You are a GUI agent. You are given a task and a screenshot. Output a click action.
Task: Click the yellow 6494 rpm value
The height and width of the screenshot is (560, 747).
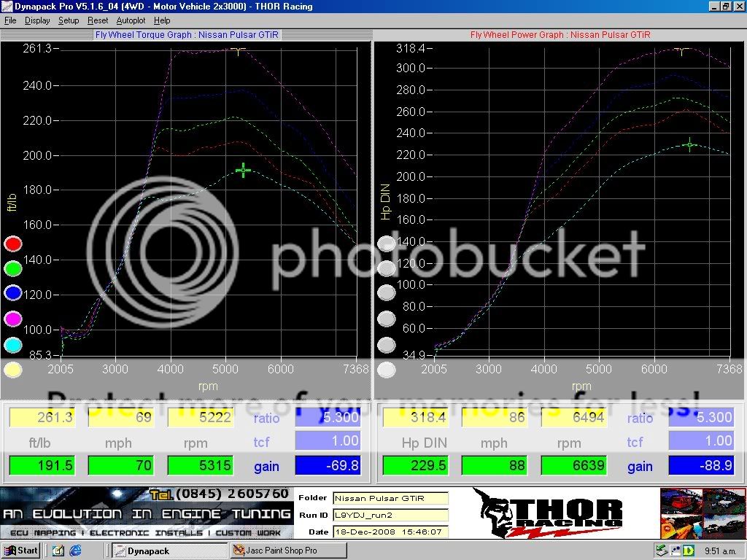(x=575, y=417)
